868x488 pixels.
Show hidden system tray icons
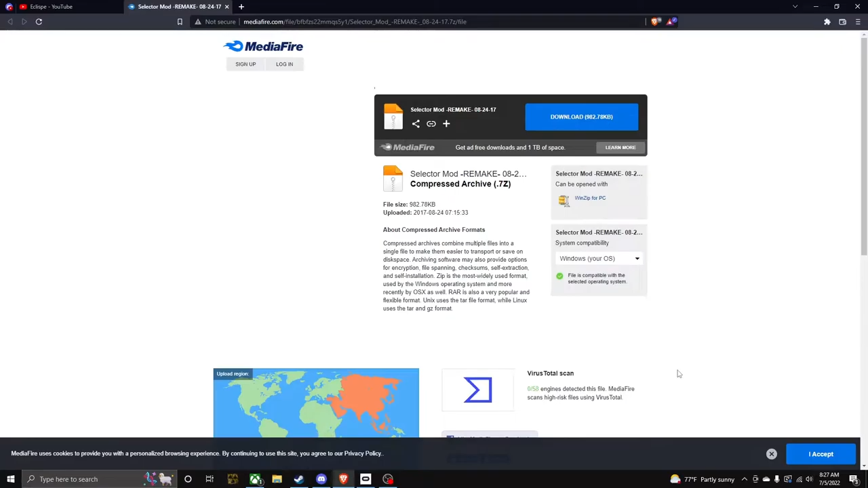click(x=744, y=479)
